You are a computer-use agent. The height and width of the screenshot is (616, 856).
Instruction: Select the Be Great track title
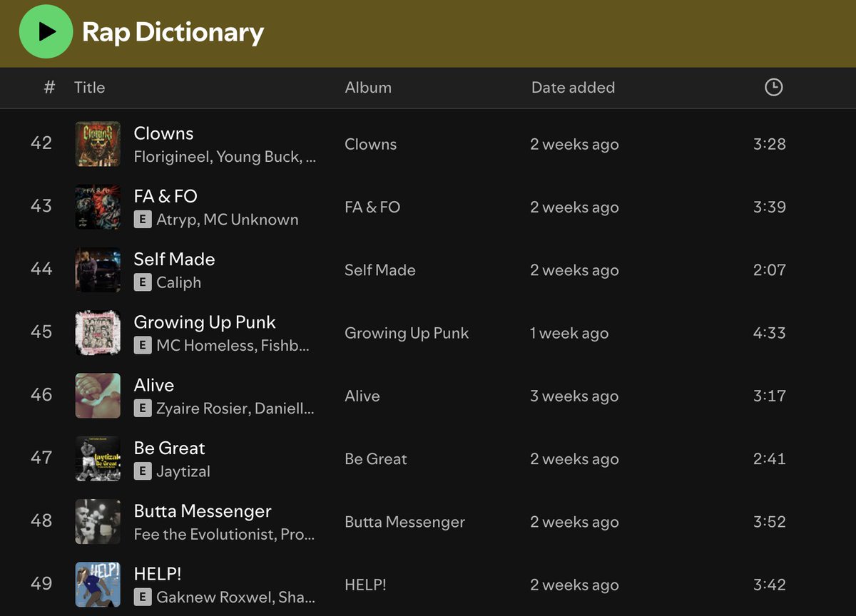click(x=169, y=448)
